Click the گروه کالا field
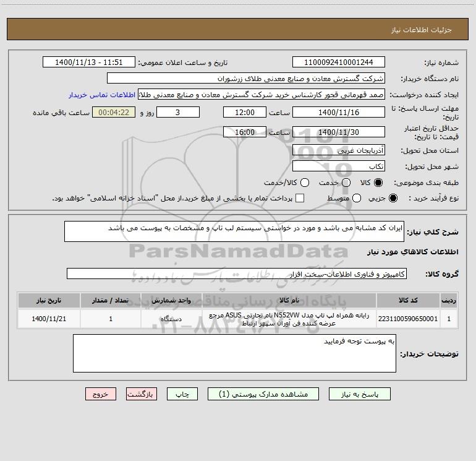The image size is (476, 461). tap(237, 274)
